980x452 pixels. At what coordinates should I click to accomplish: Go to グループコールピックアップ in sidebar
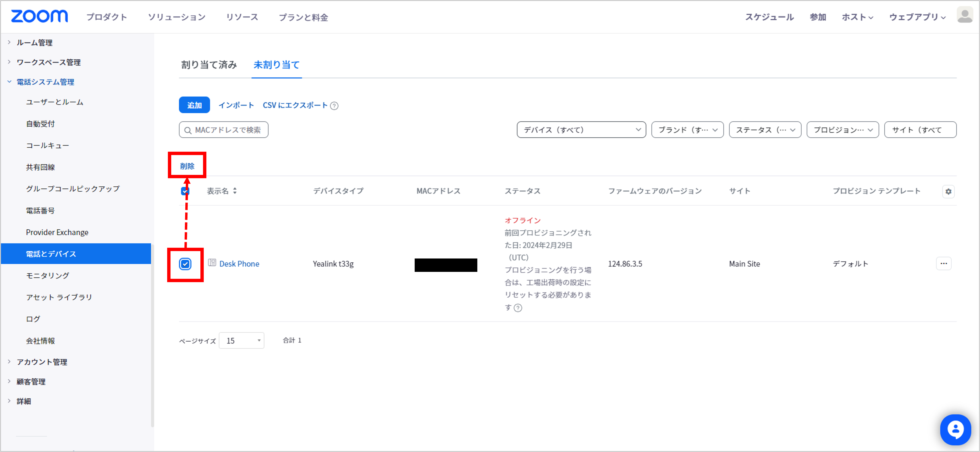(73, 188)
